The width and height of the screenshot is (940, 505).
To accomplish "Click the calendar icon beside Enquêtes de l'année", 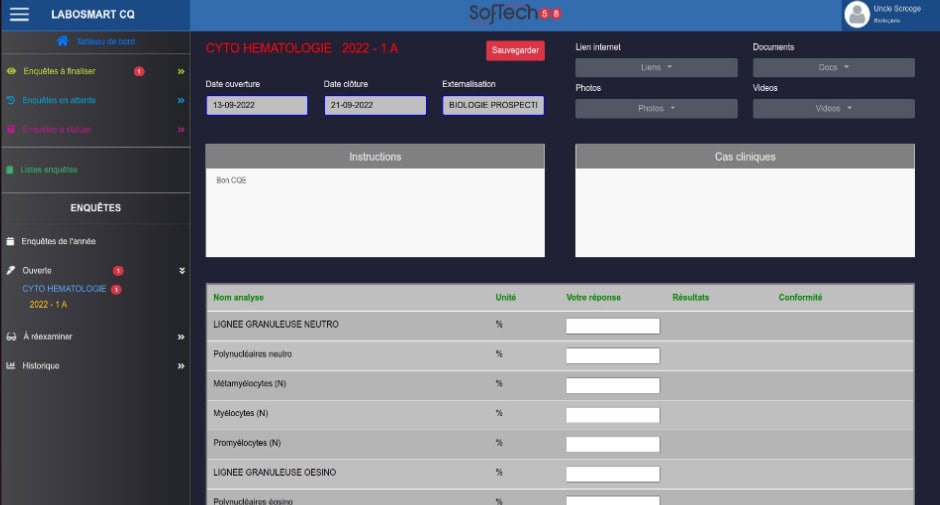I will coord(10,241).
